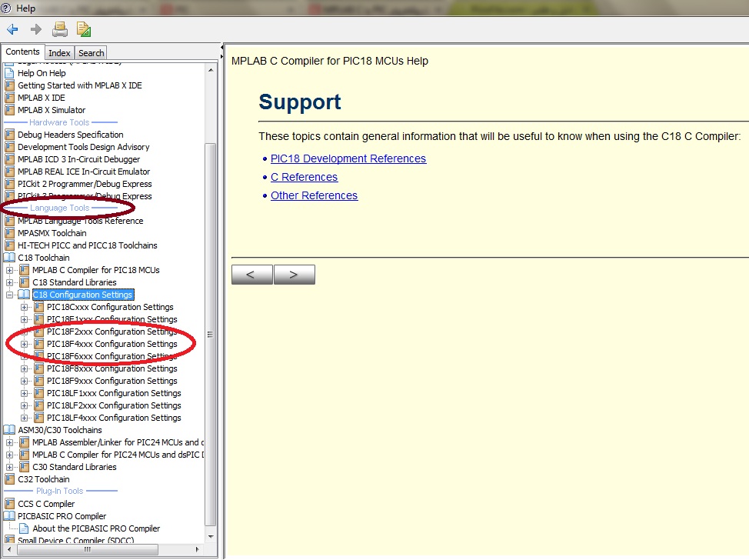Click the open-book icon beside ASM30/C30 Toolchains
This screenshot has height=560, width=749.
point(9,430)
